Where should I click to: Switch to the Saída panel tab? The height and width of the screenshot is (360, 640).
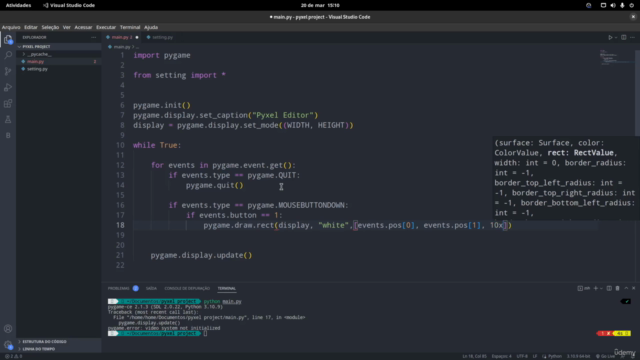pos(151,288)
